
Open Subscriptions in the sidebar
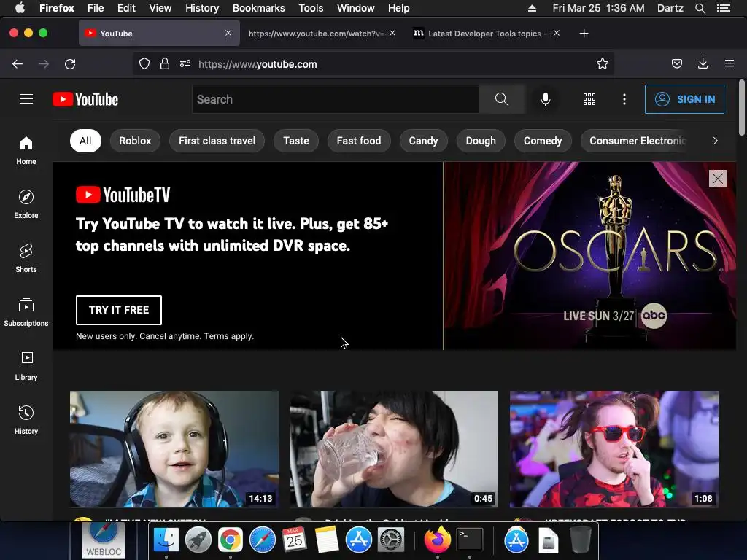click(x=26, y=312)
